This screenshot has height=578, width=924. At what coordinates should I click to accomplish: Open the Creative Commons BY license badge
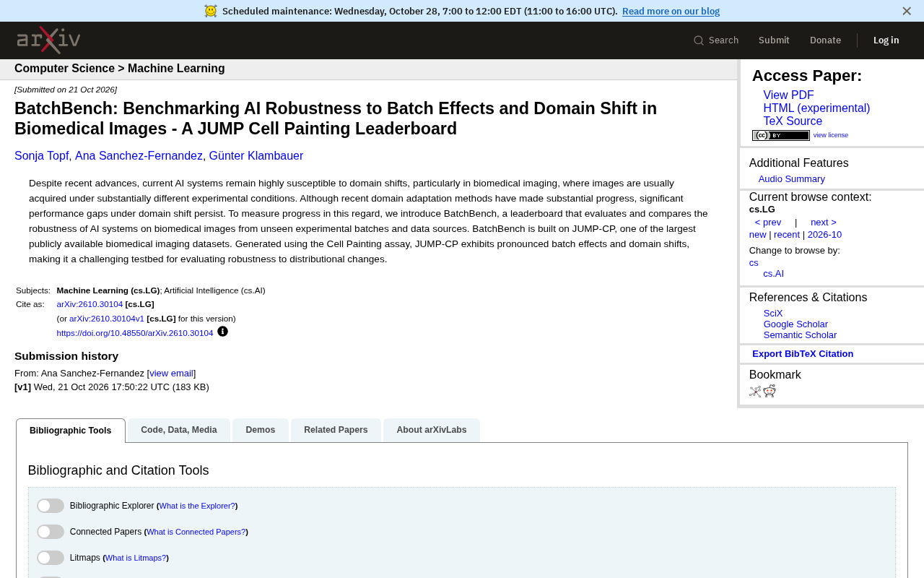click(x=781, y=135)
